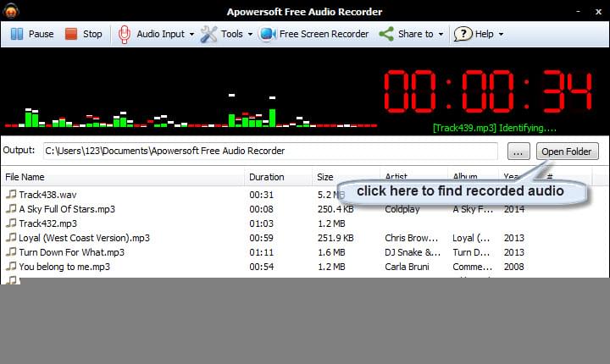The width and height of the screenshot is (610, 364).
Task: Expand the Audio Input dropdown arrow
Action: [191, 35]
